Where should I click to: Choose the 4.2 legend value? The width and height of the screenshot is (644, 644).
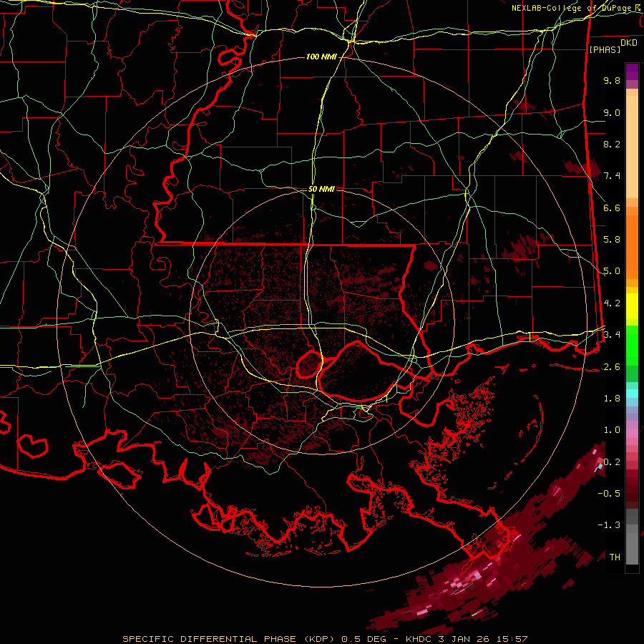pyautogui.click(x=612, y=303)
